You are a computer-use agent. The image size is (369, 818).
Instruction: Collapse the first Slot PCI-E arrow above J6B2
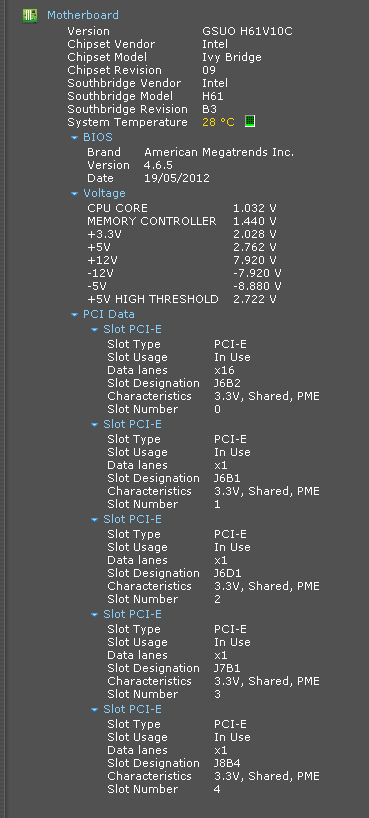(94, 330)
